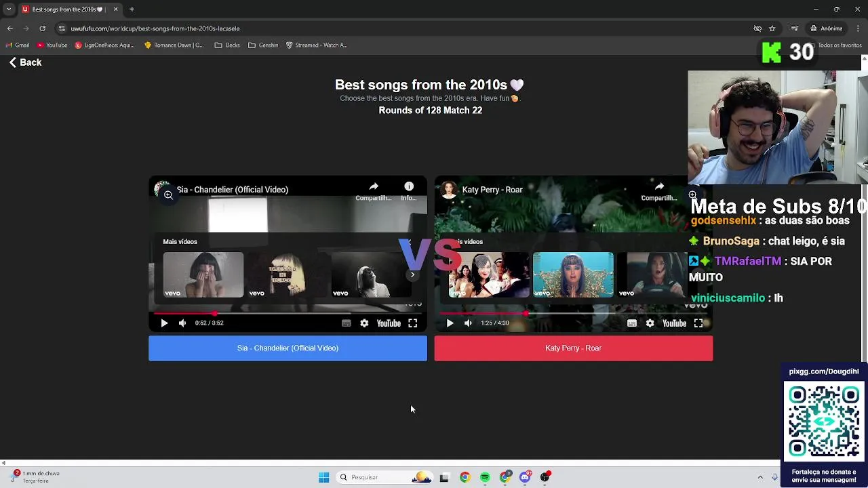Click Katy Perry channel avatar in player
Viewport: 868px width, 488px height.
pyautogui.click(x=449, y=190)
